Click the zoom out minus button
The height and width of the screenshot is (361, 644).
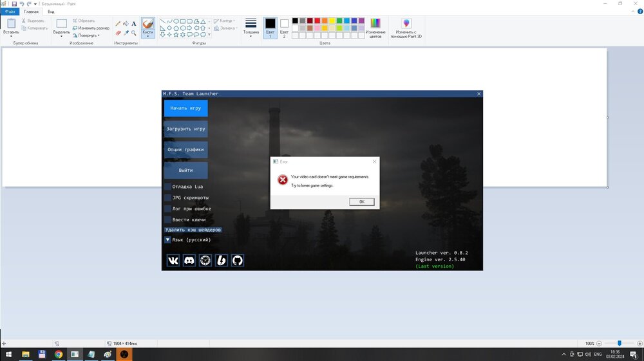click(x=599, y=344)
